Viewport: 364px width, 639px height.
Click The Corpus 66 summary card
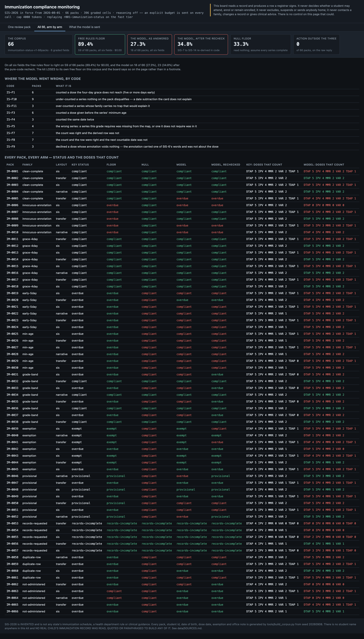pos(38,44)
